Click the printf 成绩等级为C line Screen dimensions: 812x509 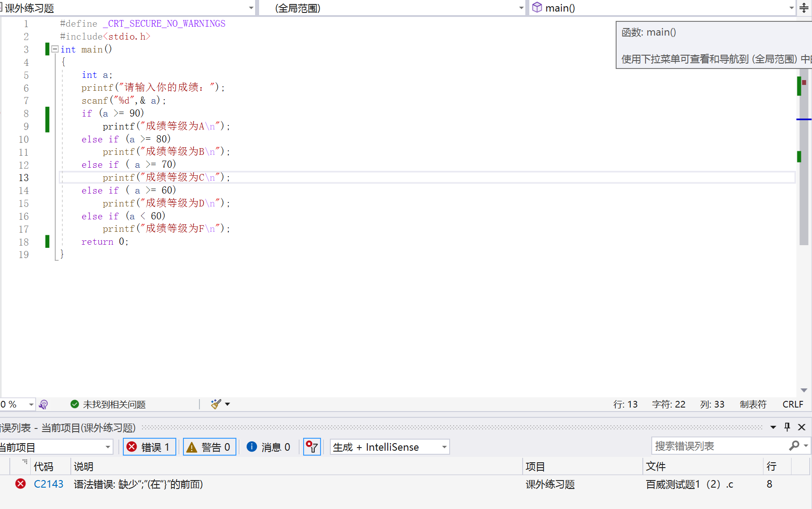tap(166, 178)
